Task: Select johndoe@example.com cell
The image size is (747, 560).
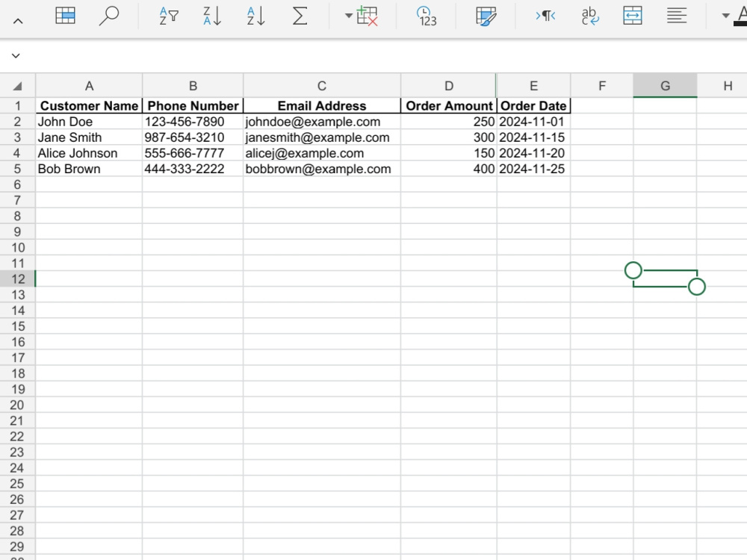Action: [322, 122]
